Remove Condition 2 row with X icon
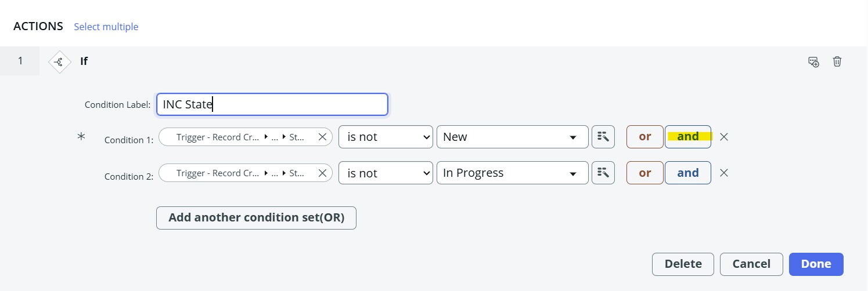Image resolution: width=868 pixels, height=291 pixels. pyautogui.click(x=724, y=173)
